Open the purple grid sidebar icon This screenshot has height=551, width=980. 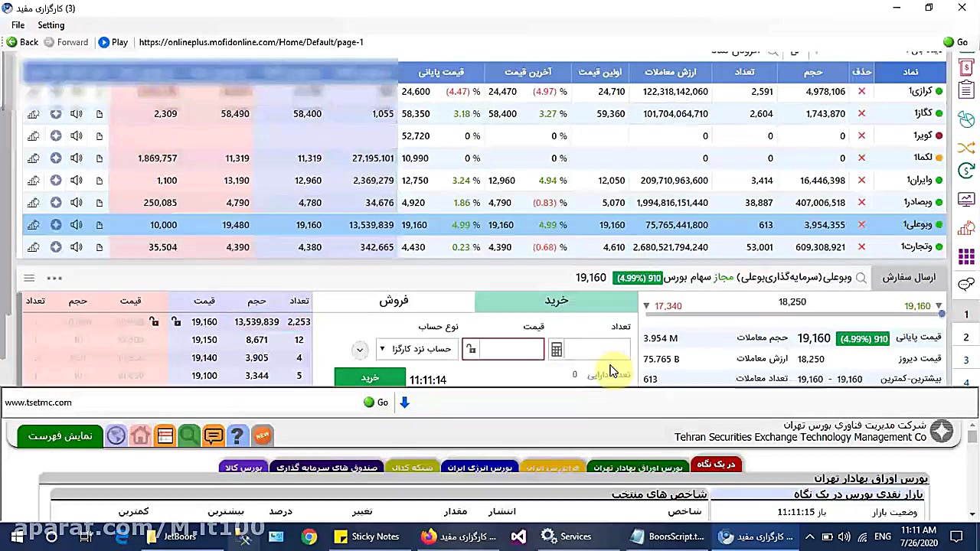pos(966,256)
